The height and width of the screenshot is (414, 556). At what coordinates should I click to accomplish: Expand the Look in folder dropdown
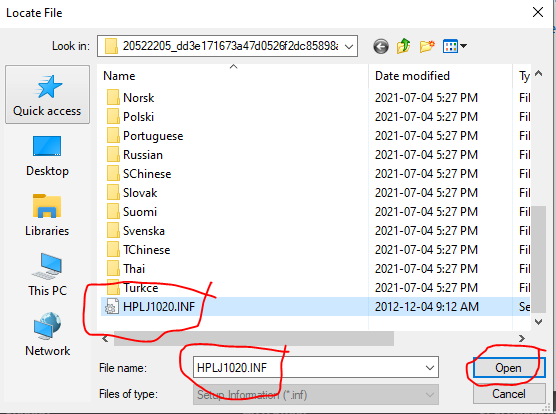349,46
